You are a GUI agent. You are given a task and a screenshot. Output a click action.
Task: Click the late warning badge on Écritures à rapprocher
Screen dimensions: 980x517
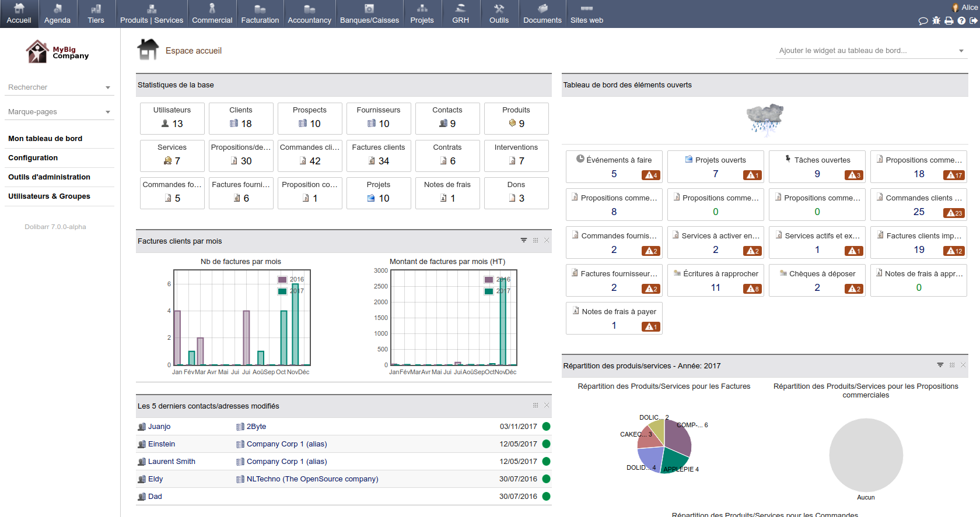click(x=752, y=289)
